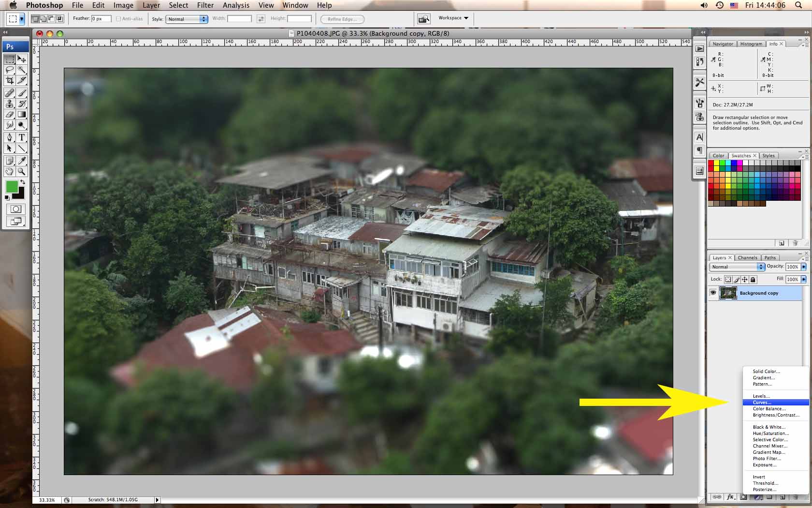The height and width of the screenshot is (508, 812).
Task: Select the Hand tool
Action: tap(9, 171)
